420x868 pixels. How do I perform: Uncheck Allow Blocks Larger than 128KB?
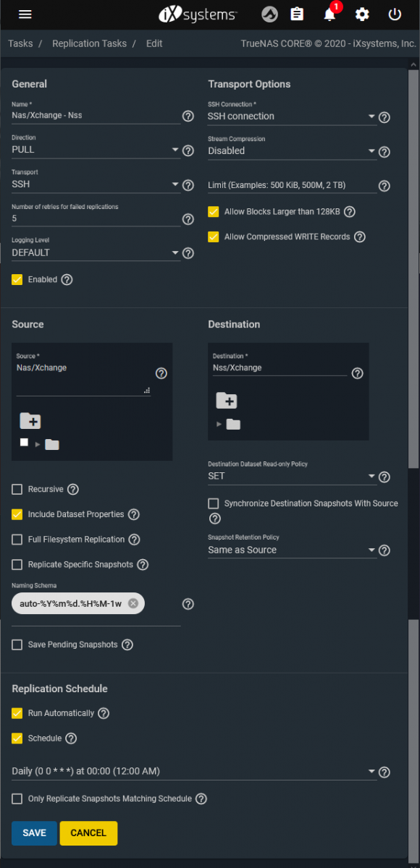(x=214, y=212)
